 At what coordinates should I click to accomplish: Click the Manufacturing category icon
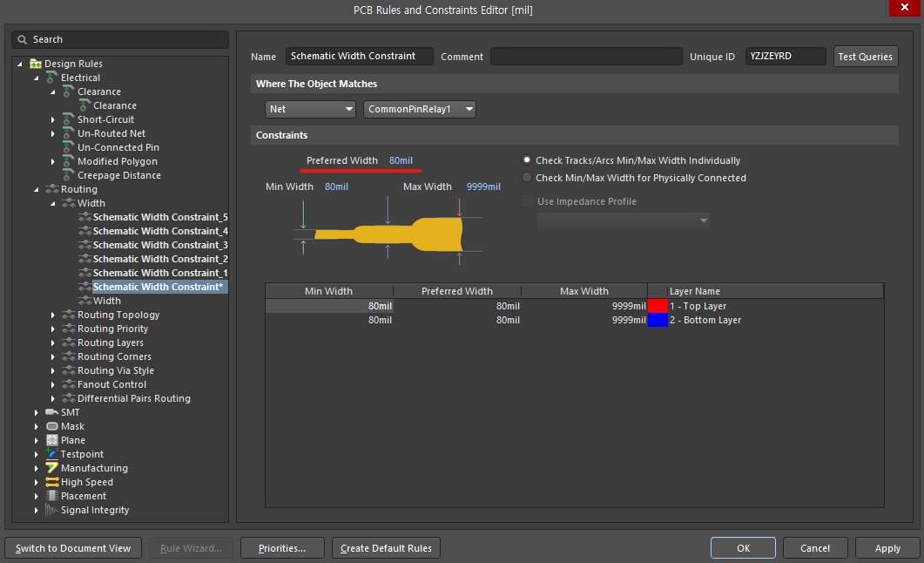click(52, 468)
